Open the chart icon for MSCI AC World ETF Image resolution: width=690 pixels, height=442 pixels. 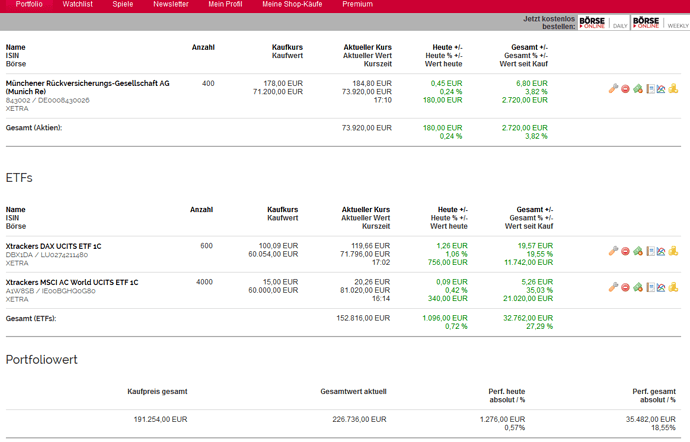[661, 288]
